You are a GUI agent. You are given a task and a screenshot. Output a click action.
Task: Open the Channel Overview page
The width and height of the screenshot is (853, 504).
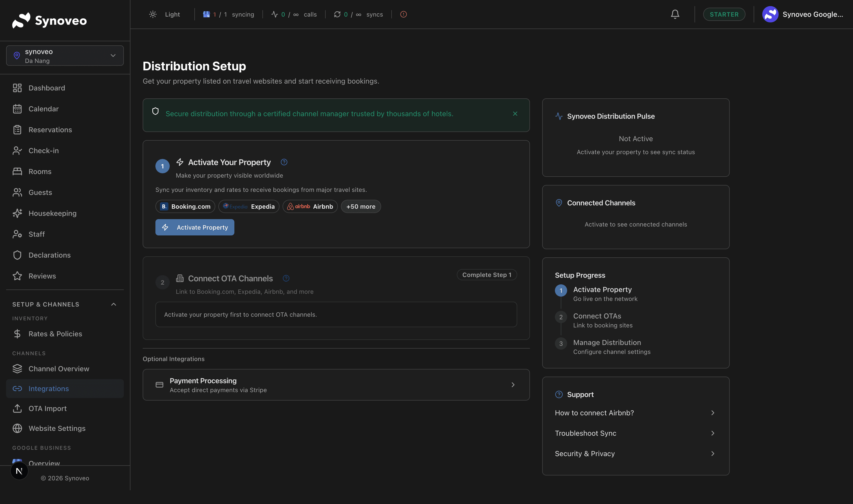[x=59, y=368]
